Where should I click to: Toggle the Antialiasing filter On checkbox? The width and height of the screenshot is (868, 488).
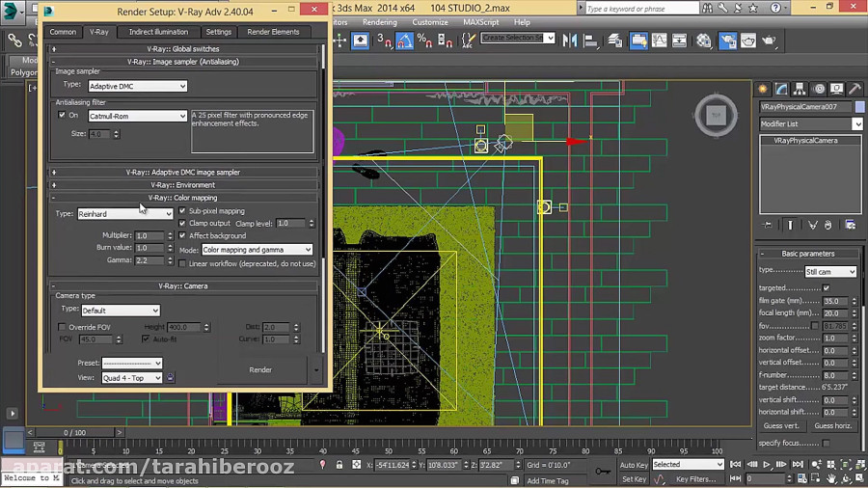[62, 115]
